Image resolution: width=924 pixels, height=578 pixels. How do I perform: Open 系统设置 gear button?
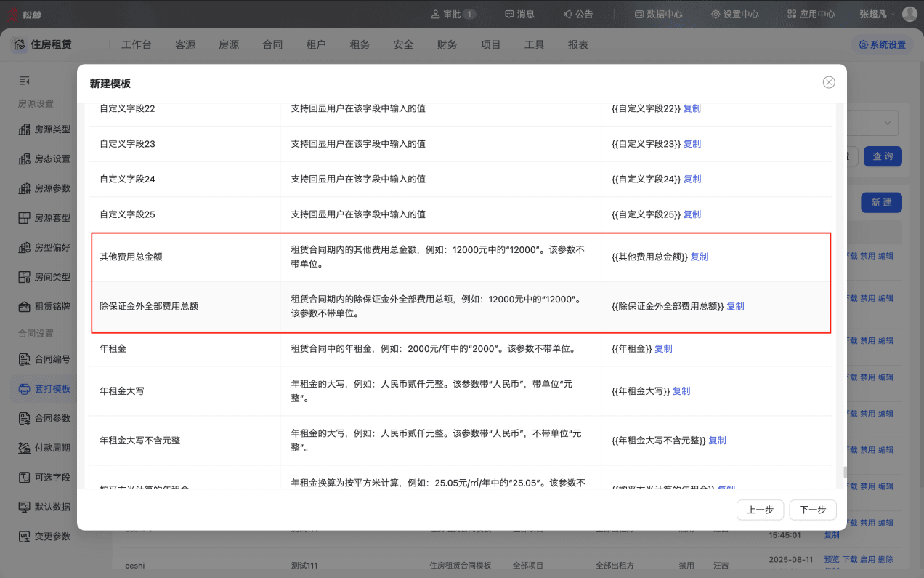tap(883, 44)
